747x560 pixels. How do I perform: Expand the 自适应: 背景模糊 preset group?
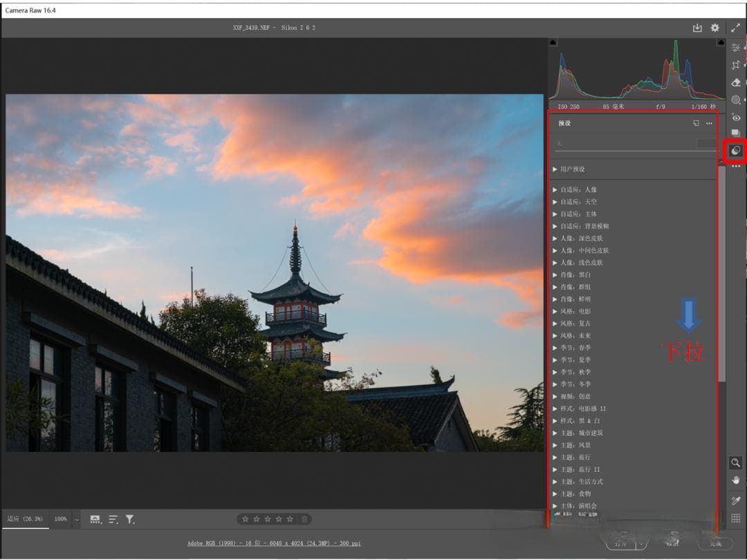click(x=555, y=226)
